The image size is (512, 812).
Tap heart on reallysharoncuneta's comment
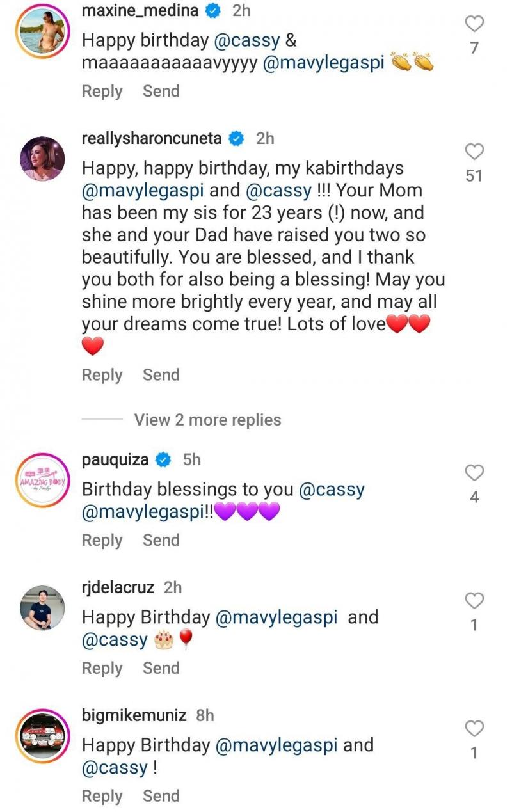click(x=474, y=152)
